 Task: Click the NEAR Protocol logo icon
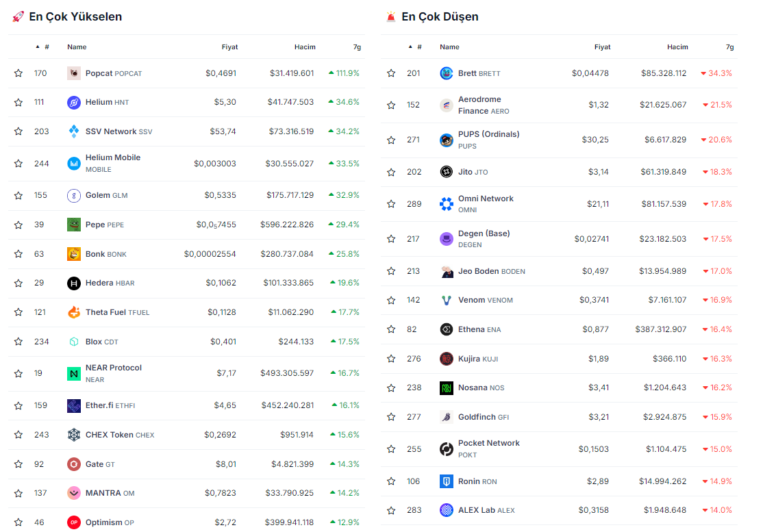pos(74,374)
